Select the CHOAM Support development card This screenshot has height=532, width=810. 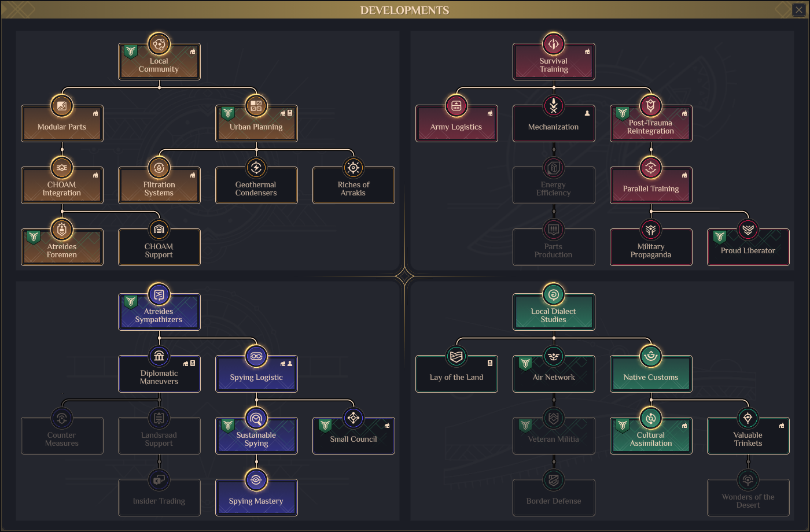(x=159, y=247)
